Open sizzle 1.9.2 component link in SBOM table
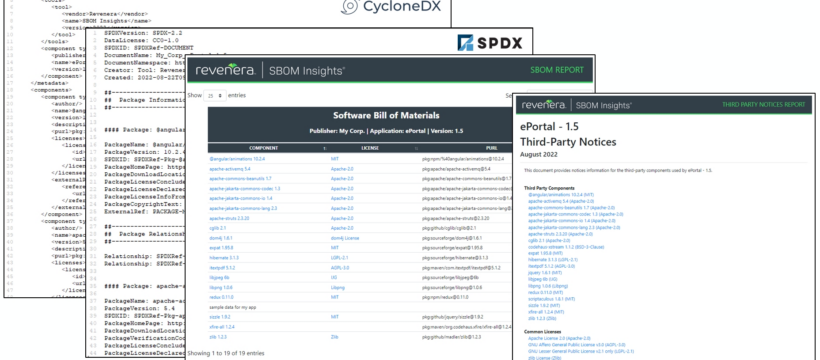The image size is (820, 360). [x=220, y=317]
